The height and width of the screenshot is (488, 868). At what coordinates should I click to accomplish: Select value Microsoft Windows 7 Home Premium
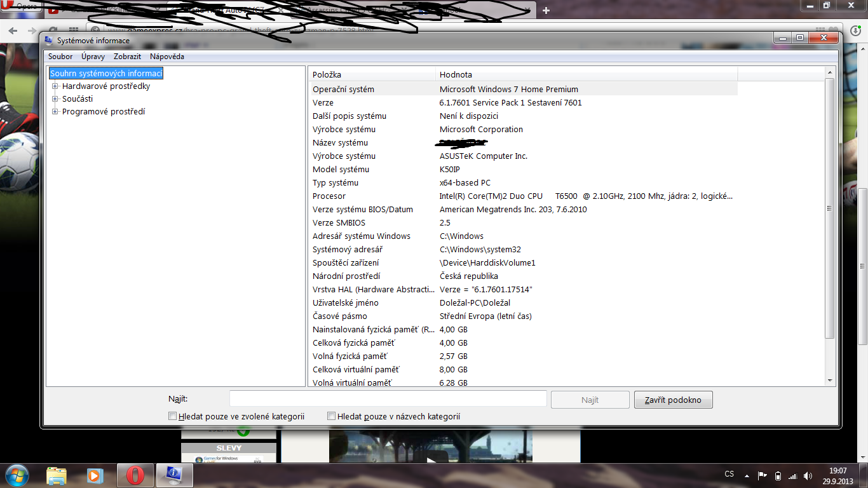point(509,90)
